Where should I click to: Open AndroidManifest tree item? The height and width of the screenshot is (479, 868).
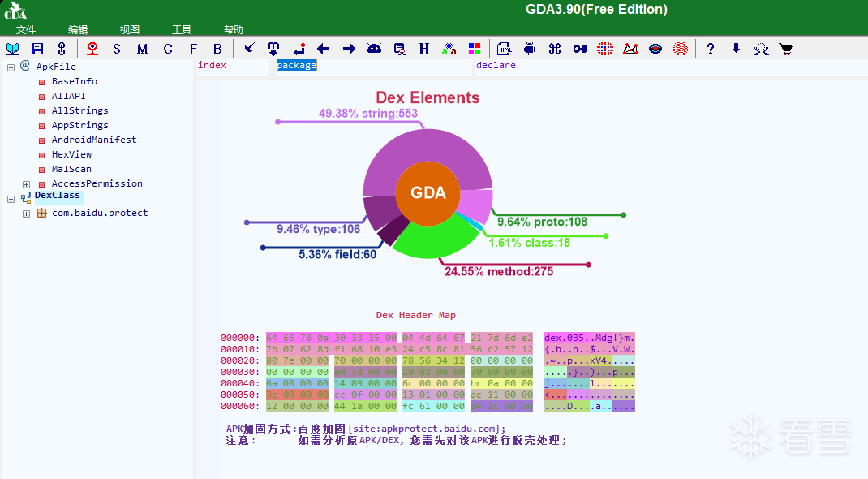pos(94,140)
